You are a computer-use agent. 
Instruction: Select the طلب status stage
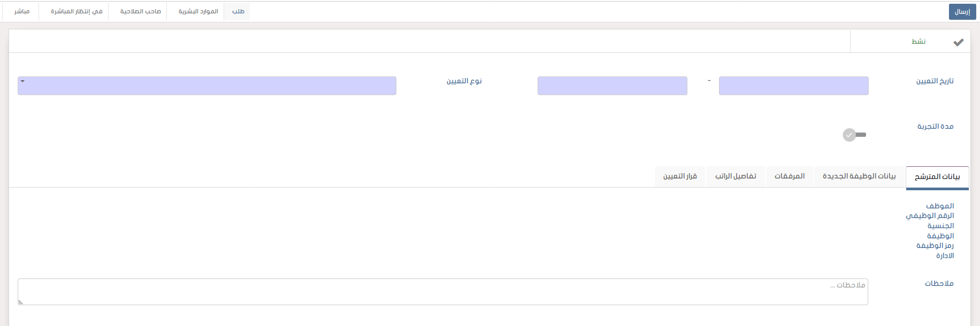tap(238, 11)
